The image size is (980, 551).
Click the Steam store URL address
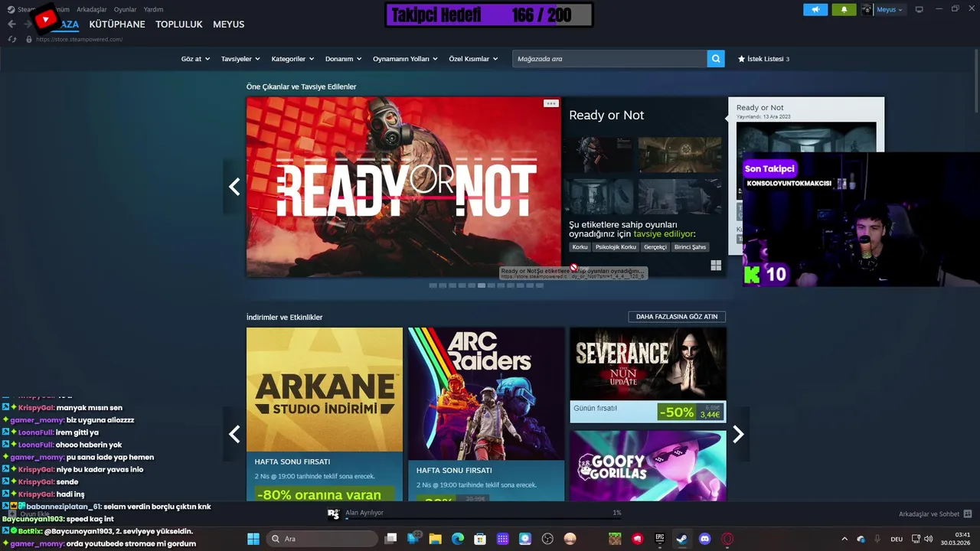click(79, 39)
